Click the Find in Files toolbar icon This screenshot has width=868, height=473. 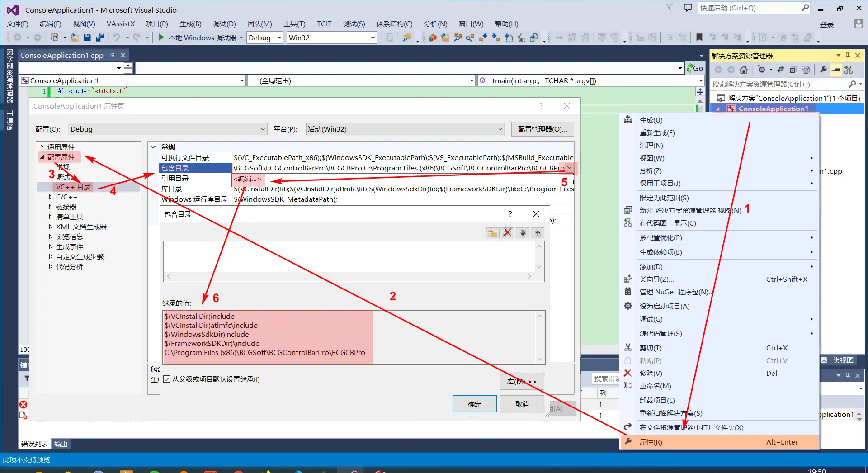tap(407, 38)
